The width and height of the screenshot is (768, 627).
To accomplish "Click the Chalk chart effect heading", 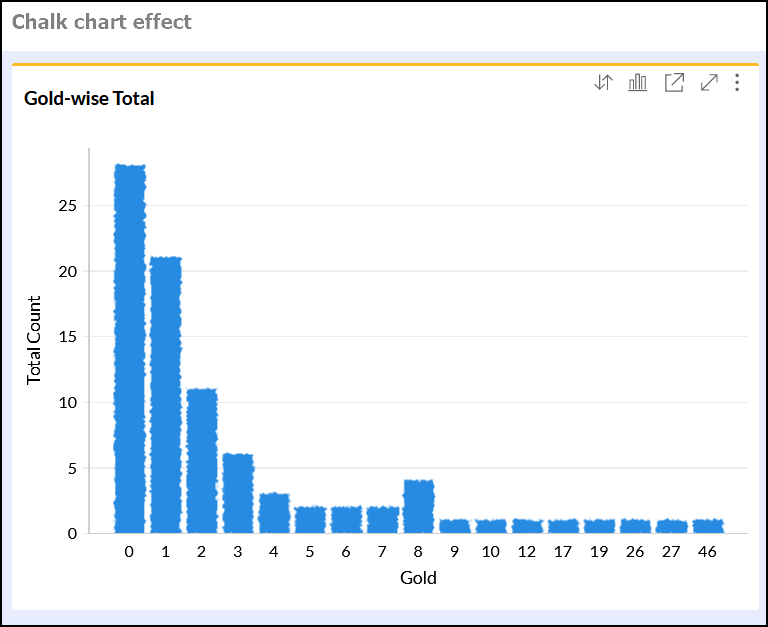I will (x=102, y=21).
